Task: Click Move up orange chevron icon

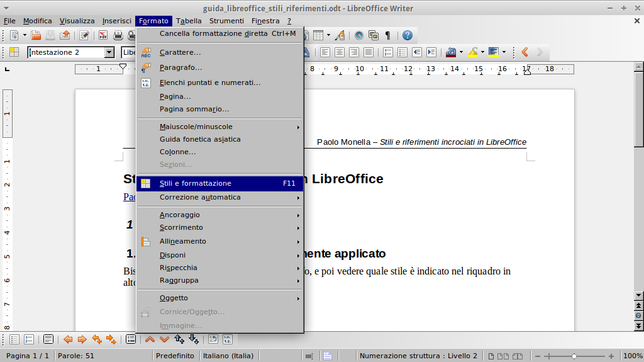Action: point(150,339)
